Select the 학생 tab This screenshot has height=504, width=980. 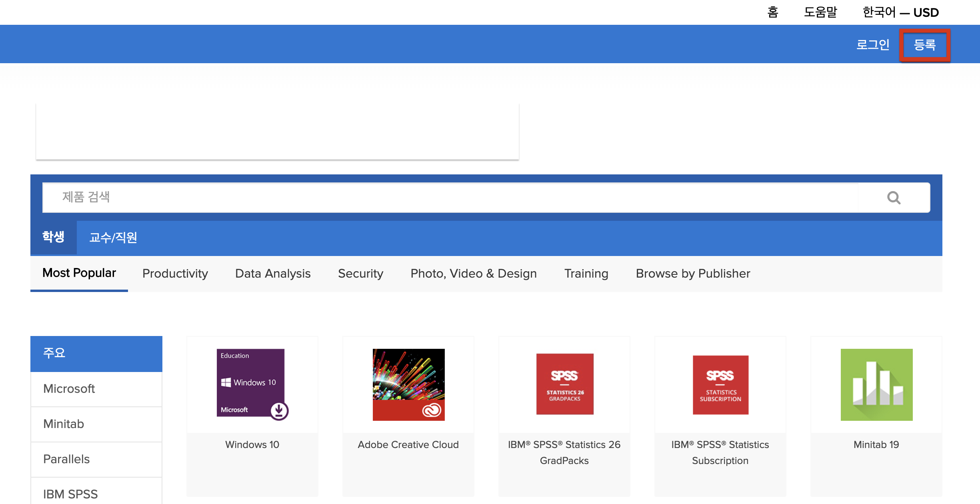54,237
